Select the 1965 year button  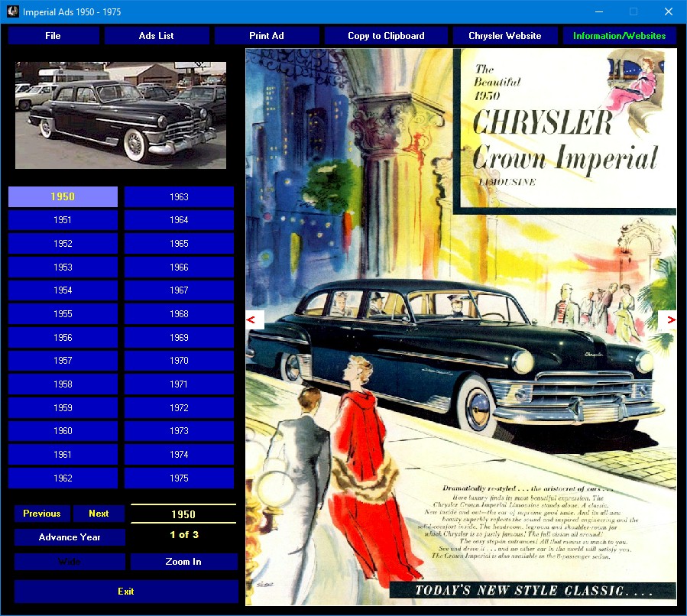[x=179, y=244]
